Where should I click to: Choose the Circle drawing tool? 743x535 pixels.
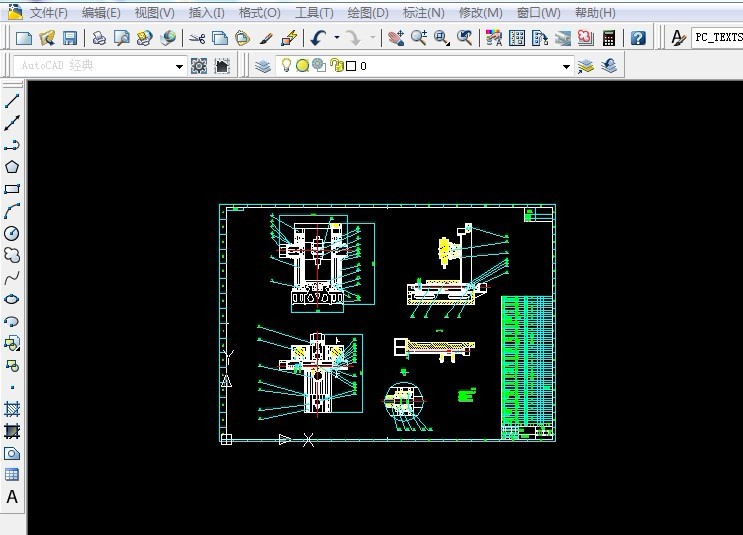[12, 233]
